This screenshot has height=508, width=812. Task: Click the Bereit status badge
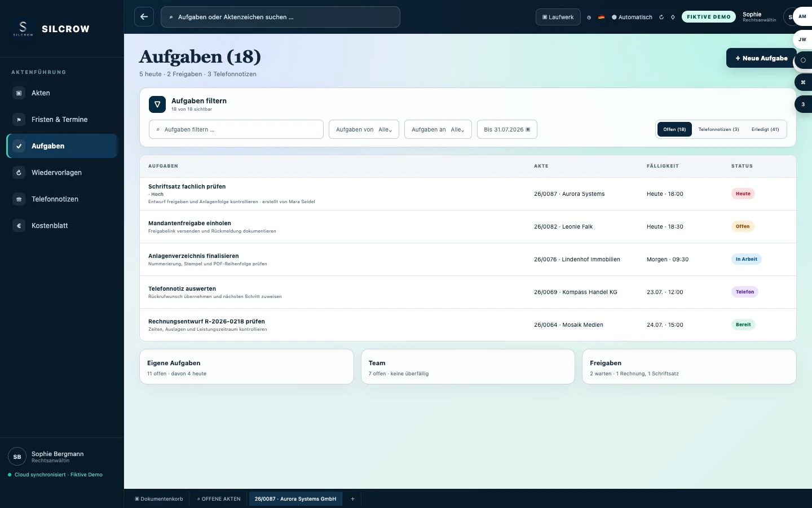743,325
